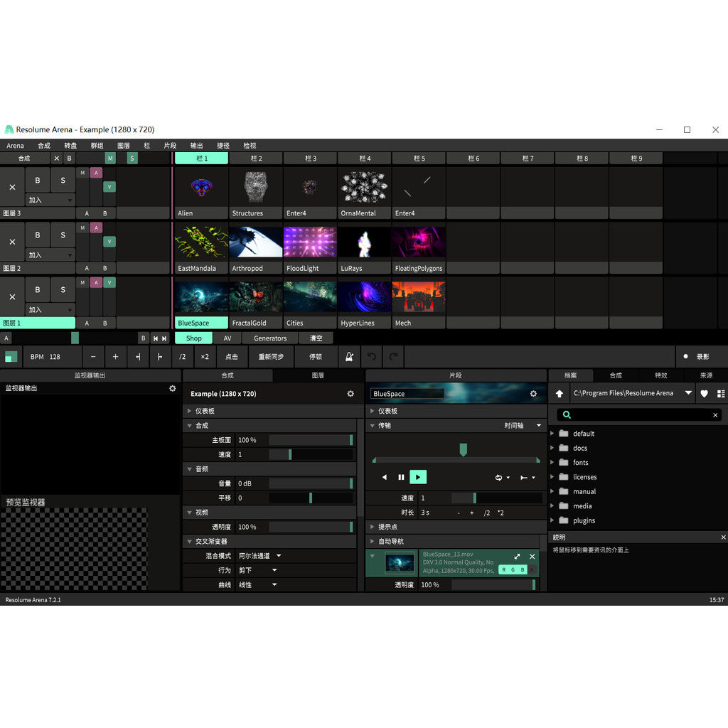Expand the 提示点 section

tap(373, 527)
